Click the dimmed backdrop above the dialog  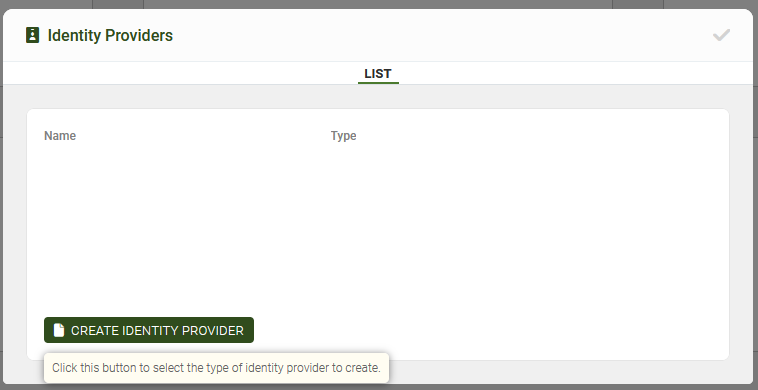click(x=378, y=4)
